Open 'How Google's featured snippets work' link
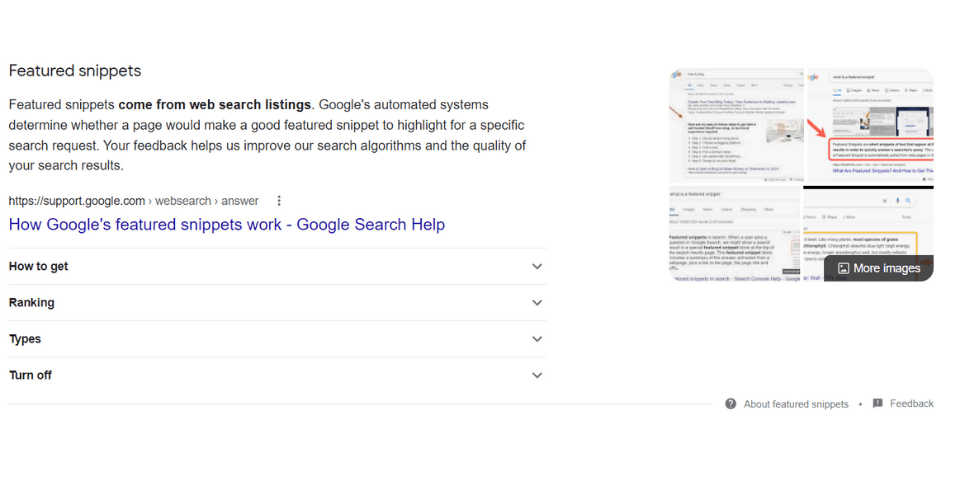The width and height of the screenshot is (960, 480). click(227, 225)
